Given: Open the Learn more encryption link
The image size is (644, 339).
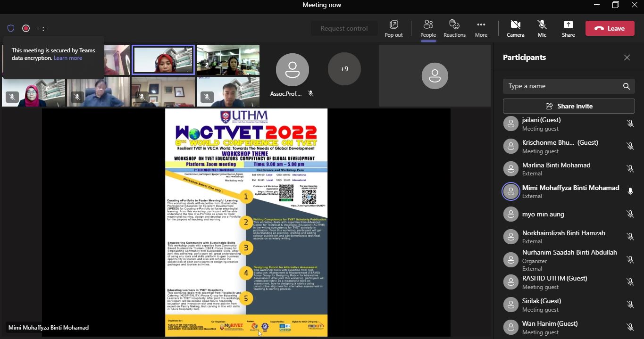Looking at the screenshot, I should [68, 58].
